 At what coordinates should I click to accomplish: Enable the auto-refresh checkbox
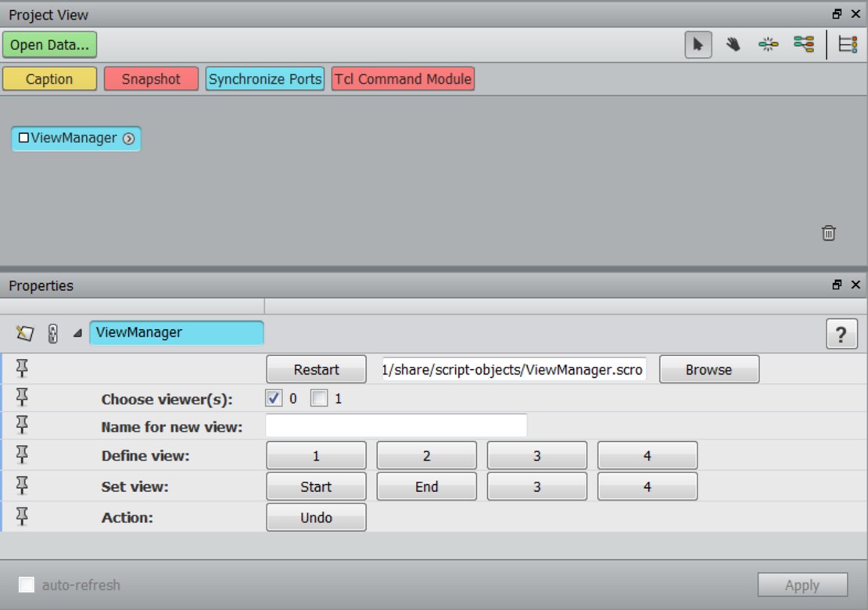tap(26, 584)
